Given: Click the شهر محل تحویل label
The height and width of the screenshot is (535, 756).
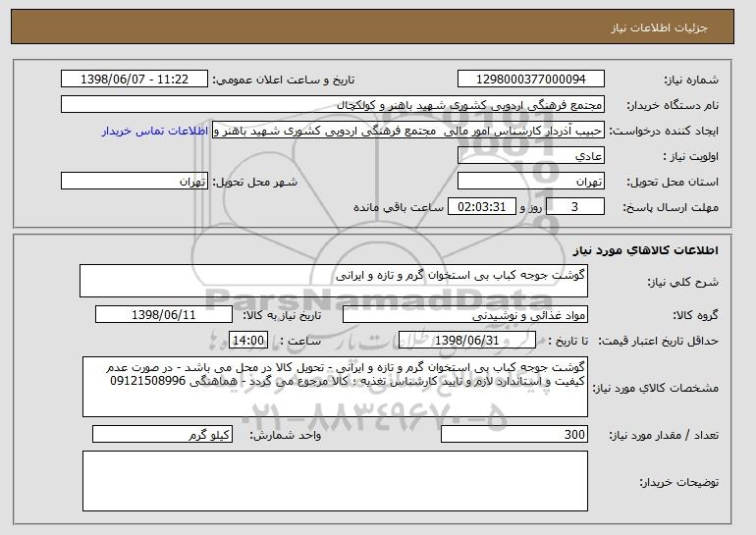Looking at the screenshot, I should point(255,182).
